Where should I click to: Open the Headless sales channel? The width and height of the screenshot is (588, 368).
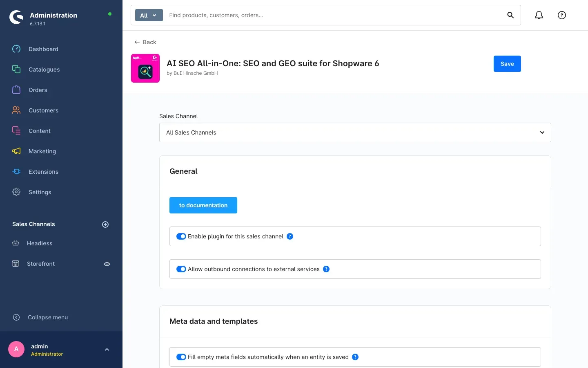tap(40, 243)
